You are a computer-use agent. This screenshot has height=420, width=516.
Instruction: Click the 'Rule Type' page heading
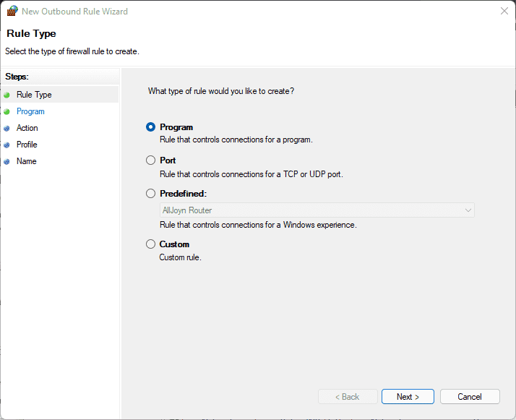coord(31,33)
